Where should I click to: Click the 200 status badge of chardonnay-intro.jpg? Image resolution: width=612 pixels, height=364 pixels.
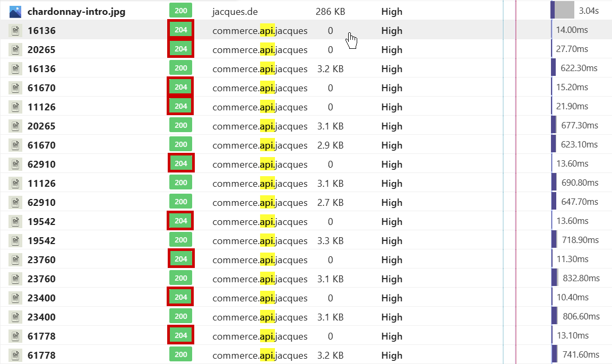(180, 11)
